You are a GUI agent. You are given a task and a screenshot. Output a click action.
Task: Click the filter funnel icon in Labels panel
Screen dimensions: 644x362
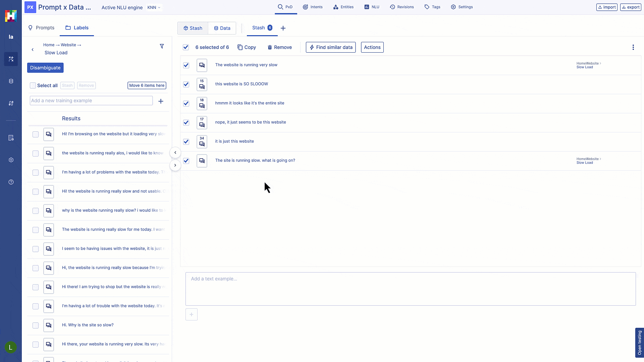pyautogui.click(x=162, y=46)
